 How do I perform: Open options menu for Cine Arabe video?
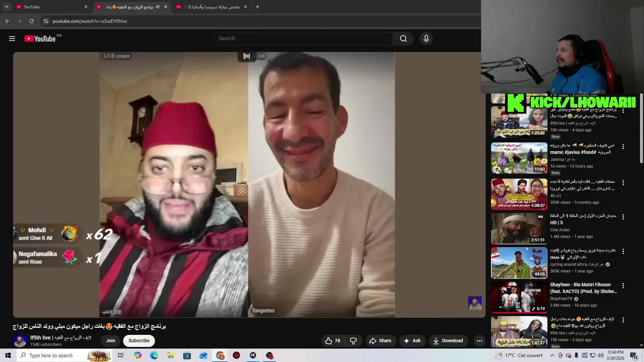[623, 217]
